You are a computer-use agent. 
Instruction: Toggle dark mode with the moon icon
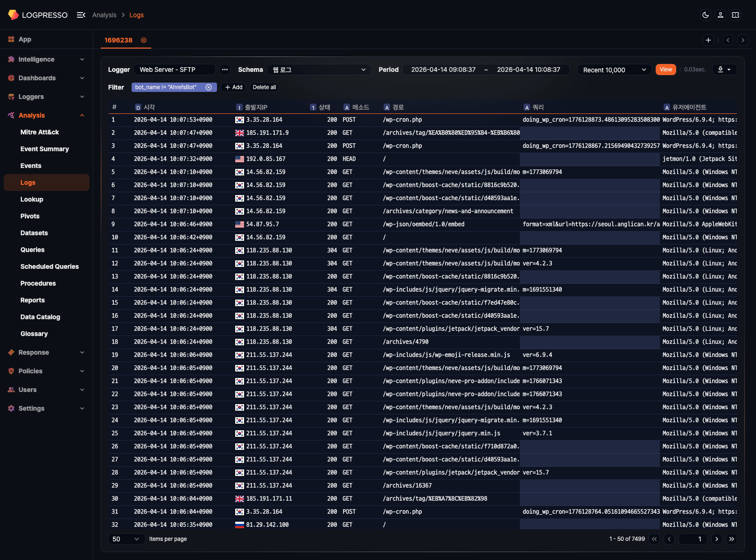tap(705, 15)
